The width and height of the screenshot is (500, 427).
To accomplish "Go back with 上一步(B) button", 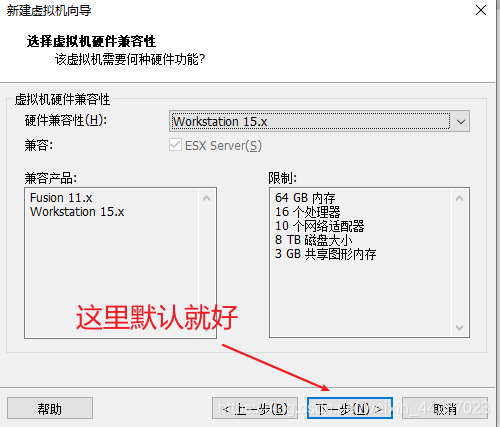I will coord(255,408).
